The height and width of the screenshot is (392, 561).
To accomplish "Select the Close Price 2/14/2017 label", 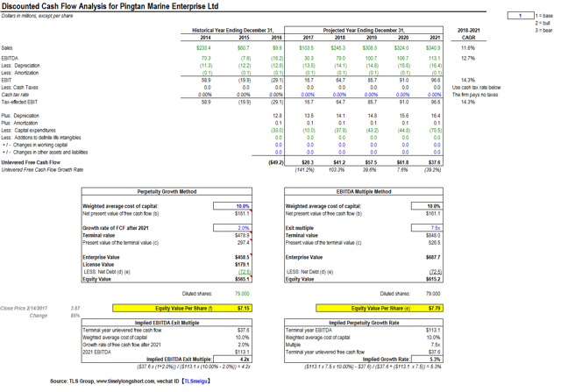I will coord(24,308).
